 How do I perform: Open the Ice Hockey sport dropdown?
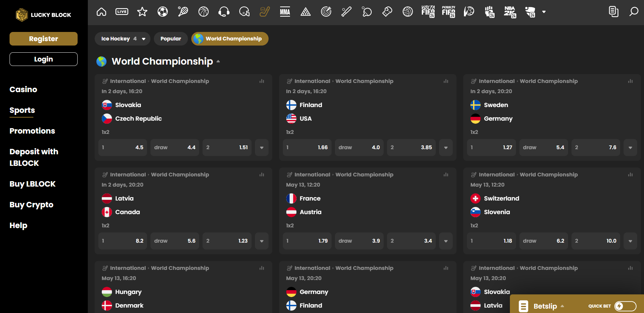pyautogui.click(x=123, y=39)
